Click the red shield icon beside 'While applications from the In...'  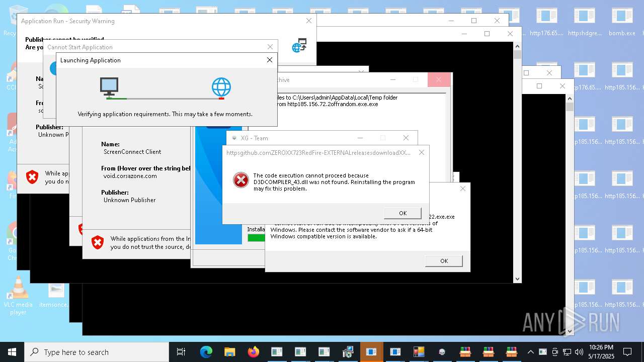coord(98,243)
